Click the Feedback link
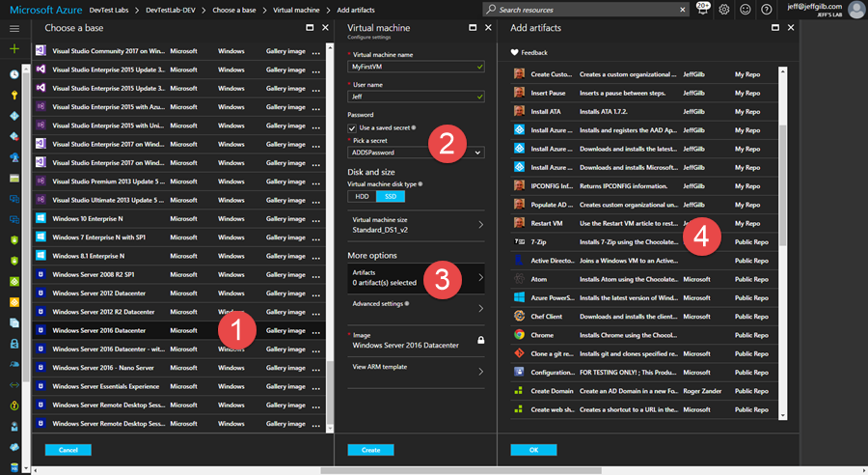 (x=534, y=53)
